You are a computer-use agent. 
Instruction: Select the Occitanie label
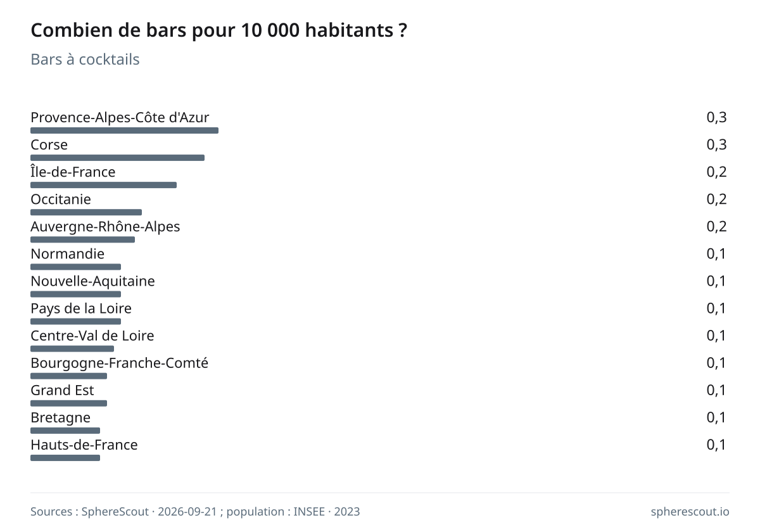pos(61,199)
